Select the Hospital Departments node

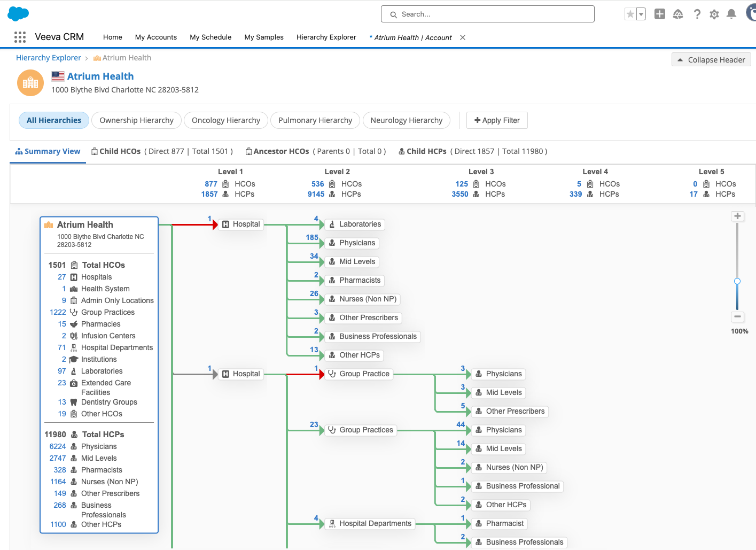coord(370,524)
